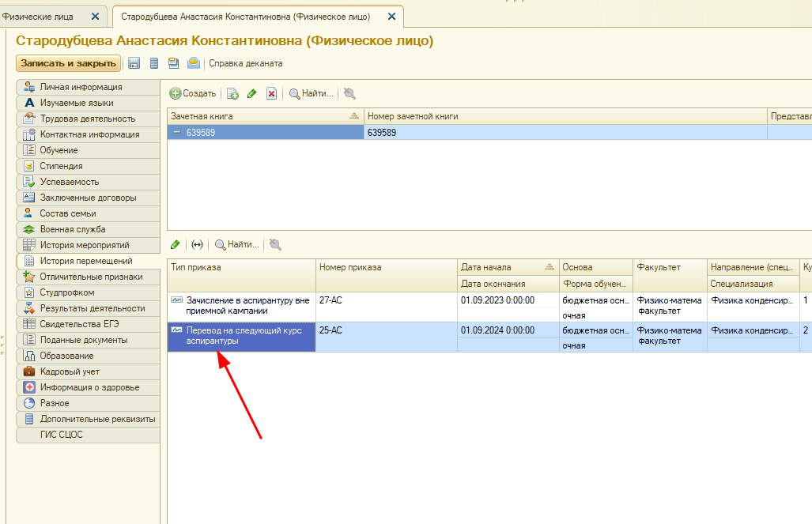This screenshot has height=524, width=812.
Task: Click the envelope icon in top toolbar
Action: tap(193, 63)
